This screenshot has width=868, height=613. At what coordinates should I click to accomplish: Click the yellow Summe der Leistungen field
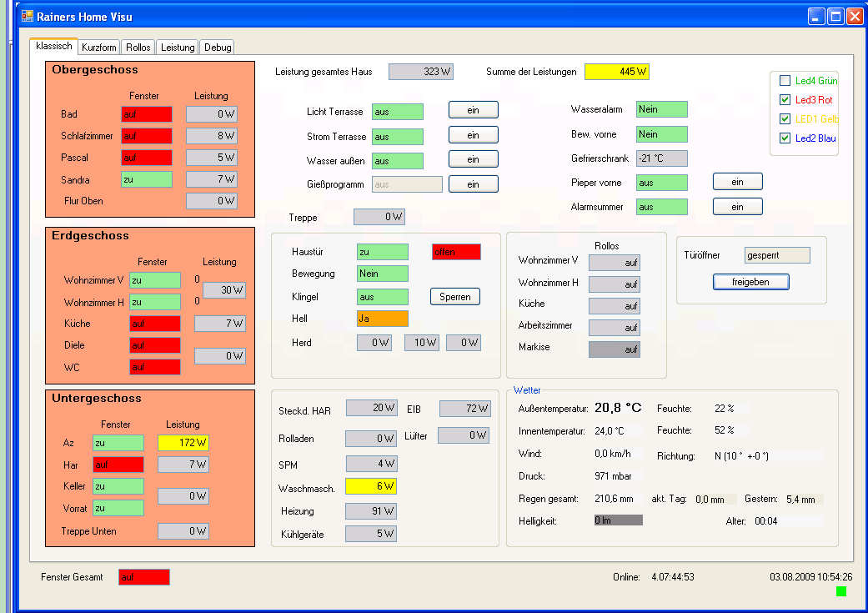coord(616,72)
